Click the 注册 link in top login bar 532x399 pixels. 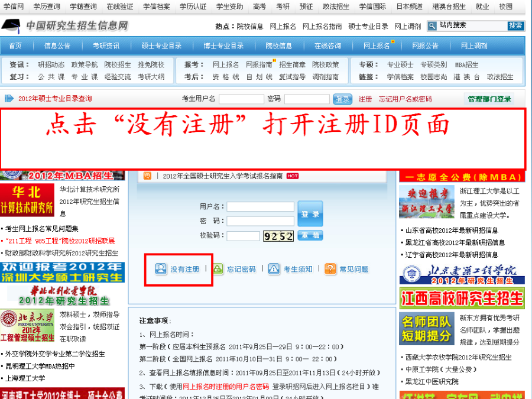(x=365, y=99)
